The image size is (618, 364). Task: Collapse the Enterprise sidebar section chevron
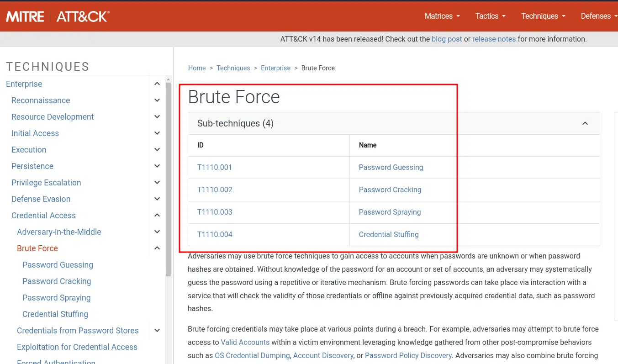click(x=157, y=84)
